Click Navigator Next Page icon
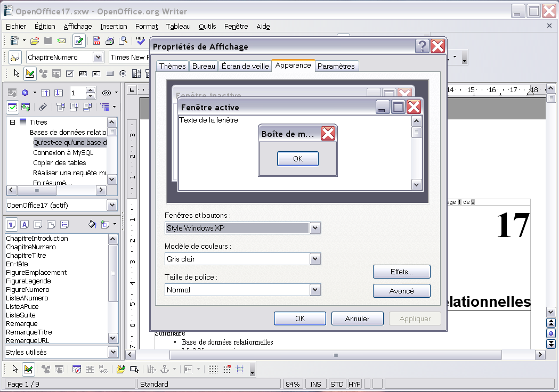The height and width of the screenshot is (392, 559). [59, 93]
